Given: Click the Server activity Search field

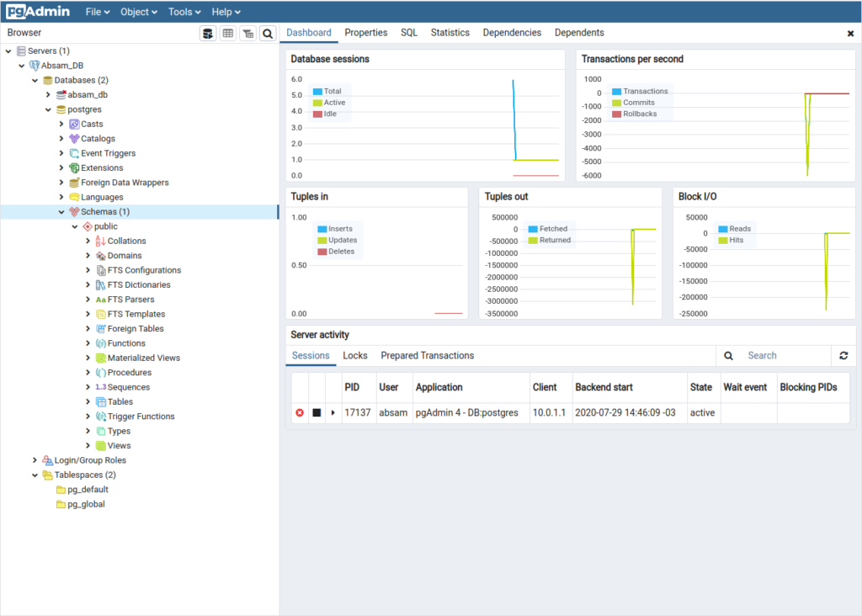Looking at the screenshot, I should (783, 356).
